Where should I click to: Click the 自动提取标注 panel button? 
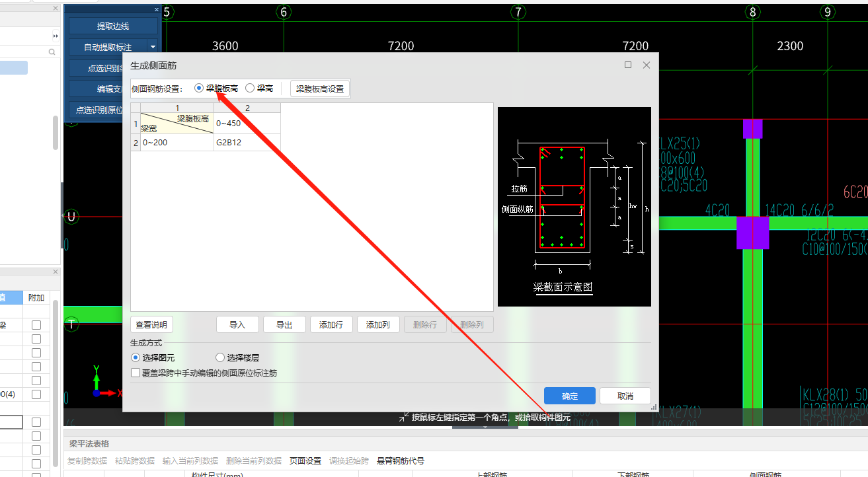point(108,47)
